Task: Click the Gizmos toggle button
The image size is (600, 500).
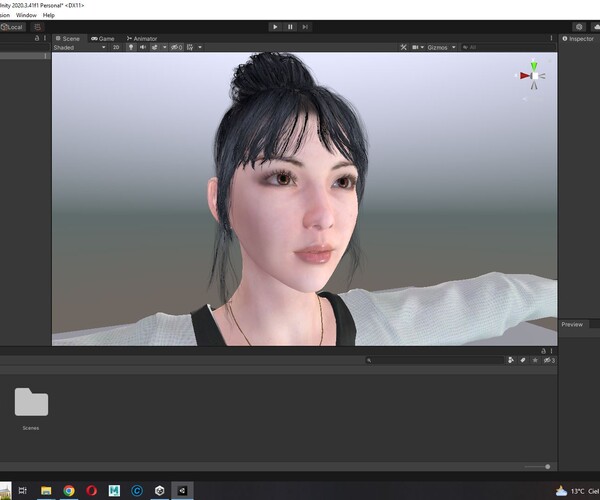Action: 437,47
